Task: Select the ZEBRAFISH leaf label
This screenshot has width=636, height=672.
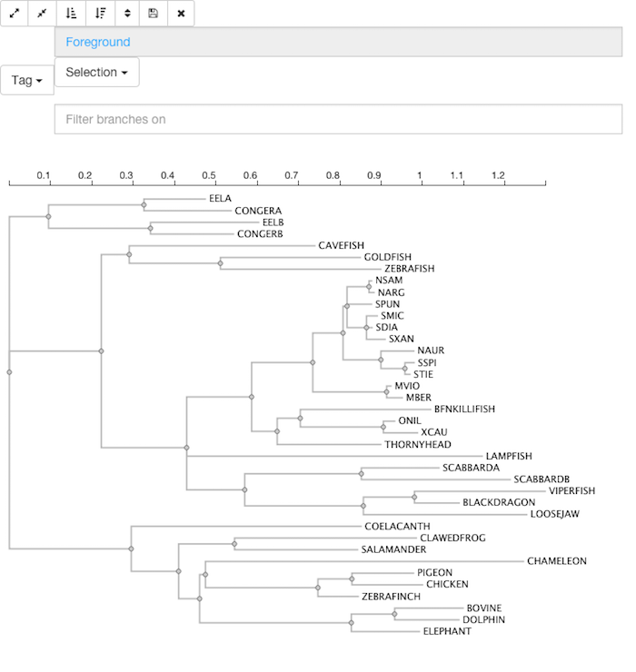Action: [x=410, y=269]
